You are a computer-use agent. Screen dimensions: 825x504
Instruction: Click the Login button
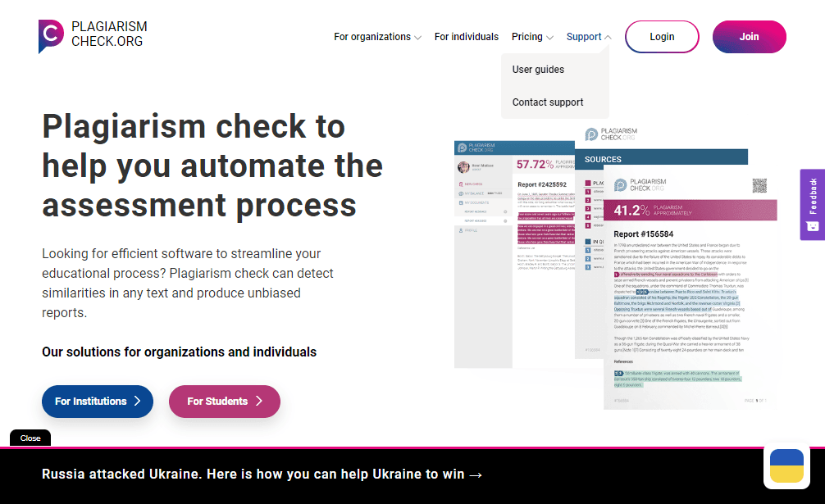click(x=662, y=37)
